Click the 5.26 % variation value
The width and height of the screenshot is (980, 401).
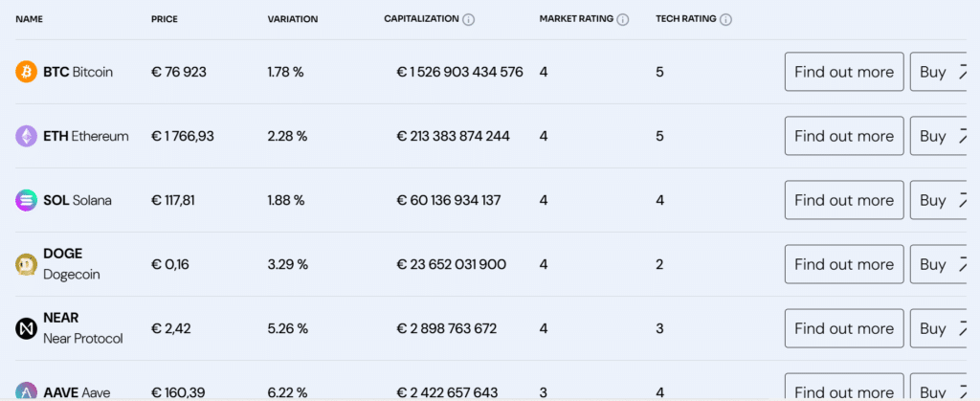tap(287, 328)
